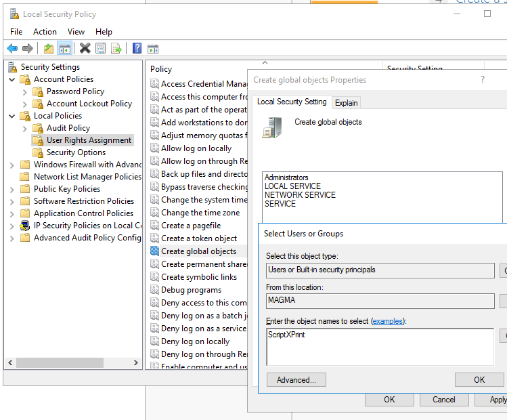Screen dimensions: 507x420
Task: Click the examples link
Action: 387,321
